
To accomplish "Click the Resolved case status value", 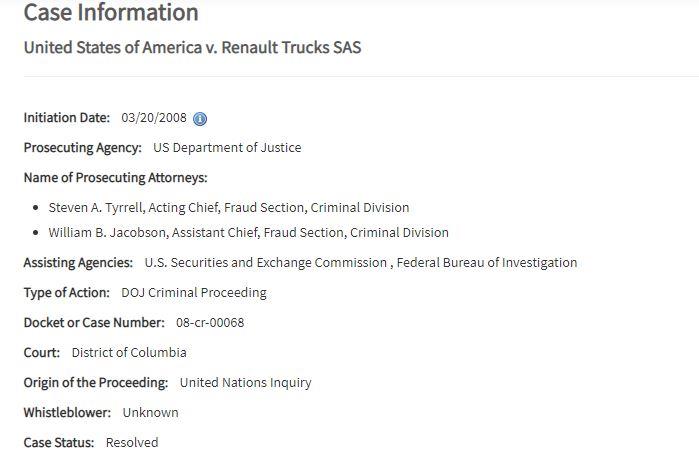I will pyautogui.click(x=132, y=442).
